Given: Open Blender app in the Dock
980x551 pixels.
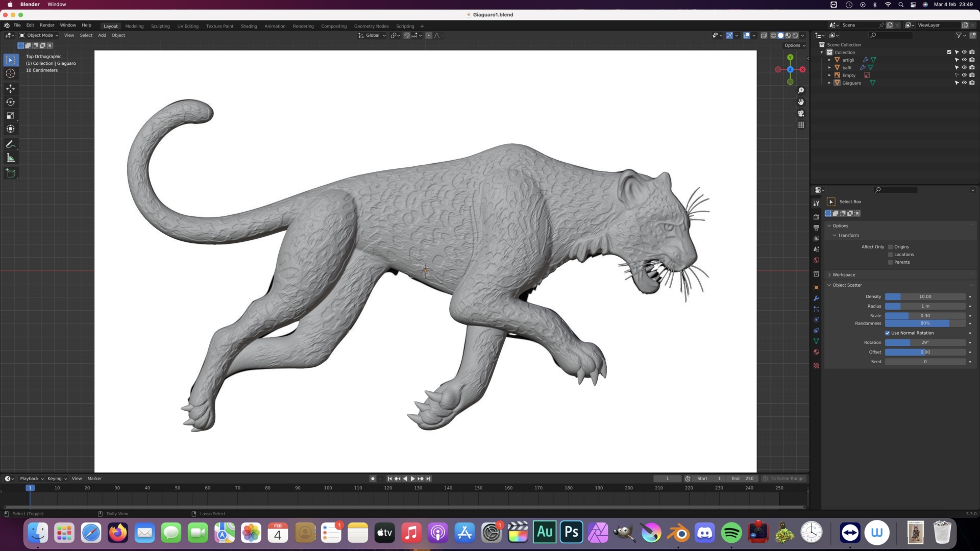Looking at the screenshot, I should point(678,533).
